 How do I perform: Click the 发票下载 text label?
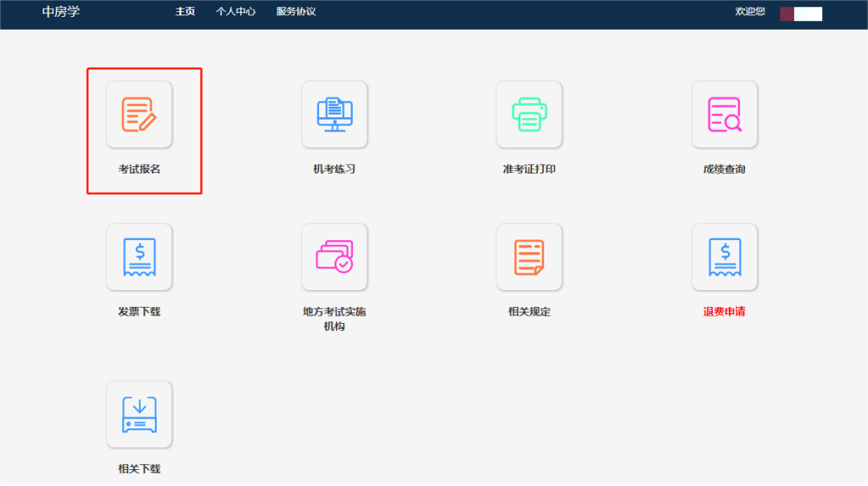(139, 312)
